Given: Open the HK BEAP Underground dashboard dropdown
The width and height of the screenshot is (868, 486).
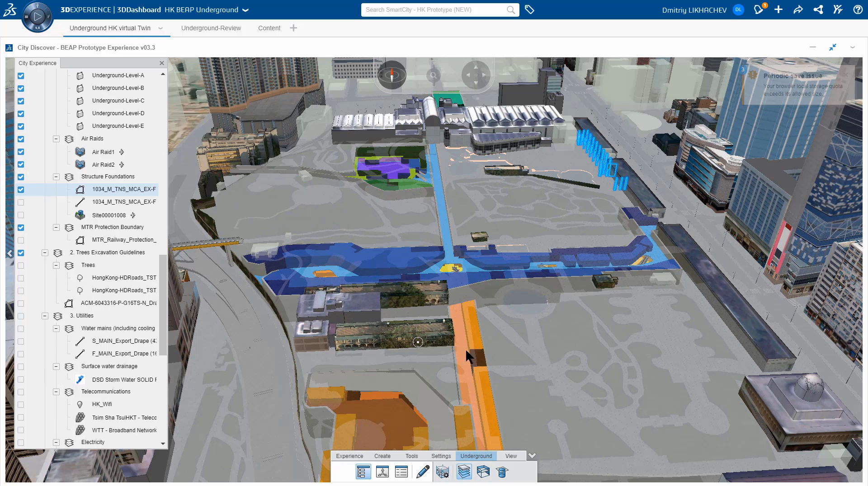Looking at the screenshot, I should [x=245, y=10].
